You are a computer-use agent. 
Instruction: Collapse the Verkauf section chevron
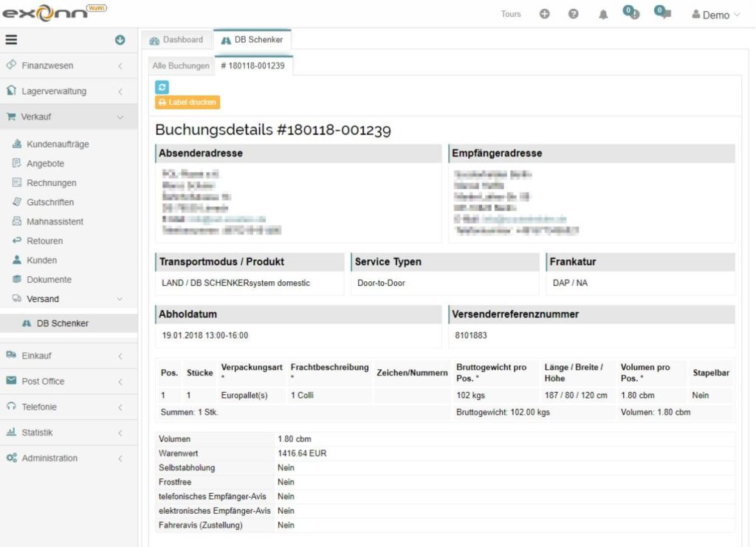[120, 117]
